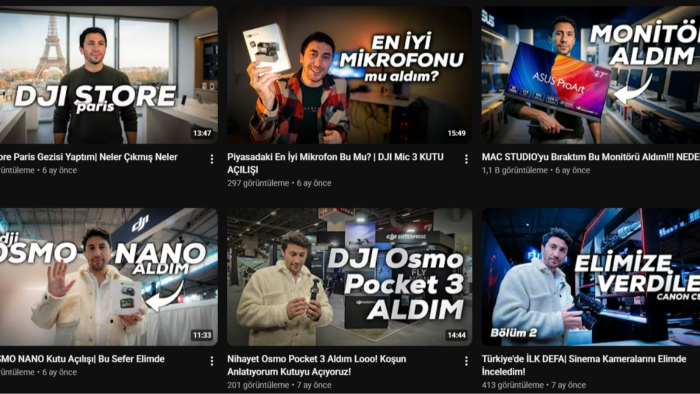The height and width of the screenshot is (394, 700).
Task: Open options menu for Osmo Pocket 3 video
Action: 466,361
